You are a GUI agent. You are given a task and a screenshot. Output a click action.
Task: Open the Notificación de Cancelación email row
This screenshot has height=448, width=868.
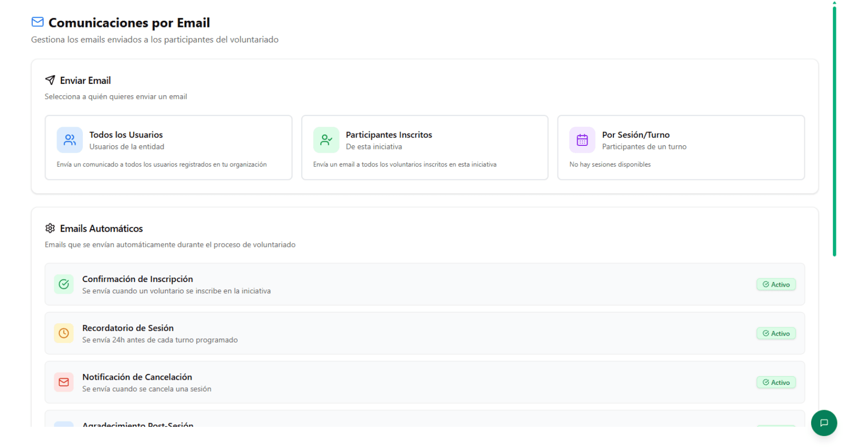point(425,382)
